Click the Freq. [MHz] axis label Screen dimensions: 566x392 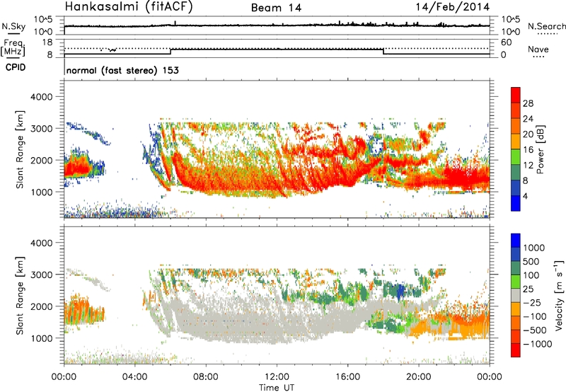(13, 48)
